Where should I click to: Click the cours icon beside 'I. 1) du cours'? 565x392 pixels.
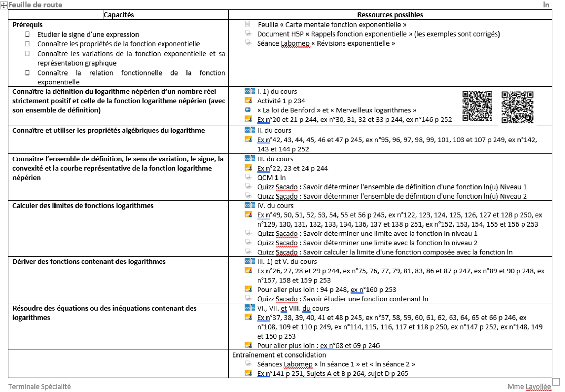pos(250,91)
